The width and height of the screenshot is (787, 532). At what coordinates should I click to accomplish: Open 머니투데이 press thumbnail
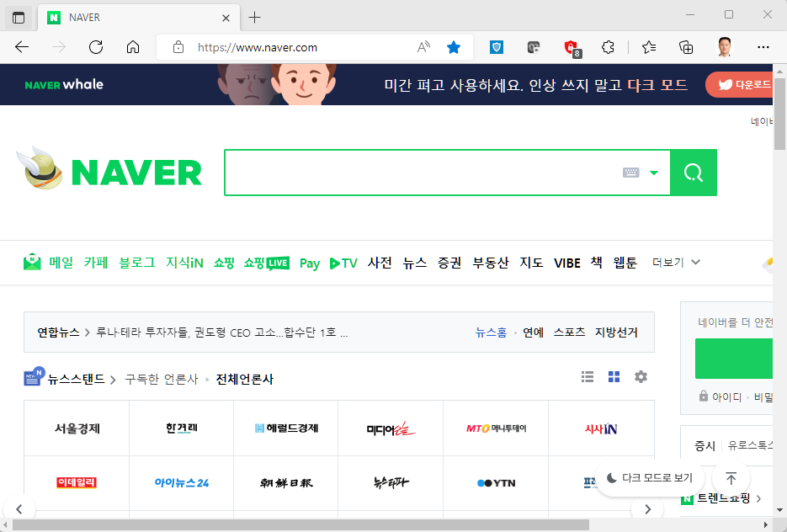tap(496, 428)
